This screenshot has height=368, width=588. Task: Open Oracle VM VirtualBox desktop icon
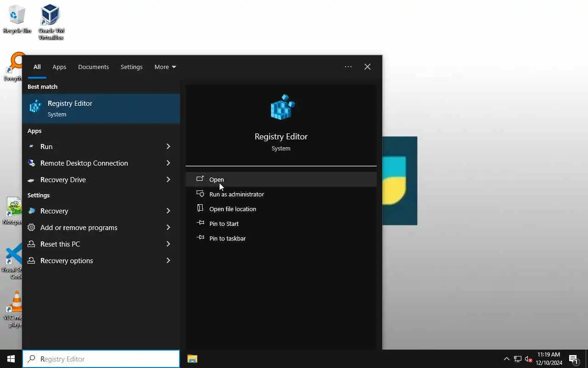[51, 22]
